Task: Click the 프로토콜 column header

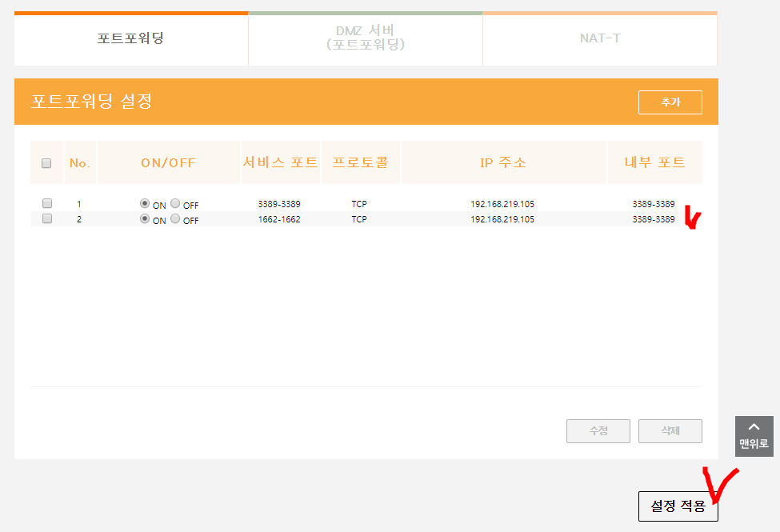Action: (360, 162)
